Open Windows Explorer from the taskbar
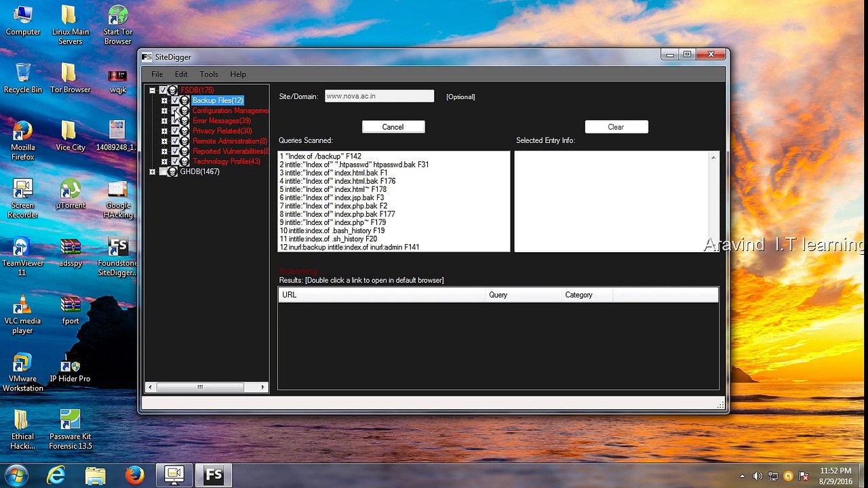The height and width of the screenshot is (488, 868). coord(96,475)
